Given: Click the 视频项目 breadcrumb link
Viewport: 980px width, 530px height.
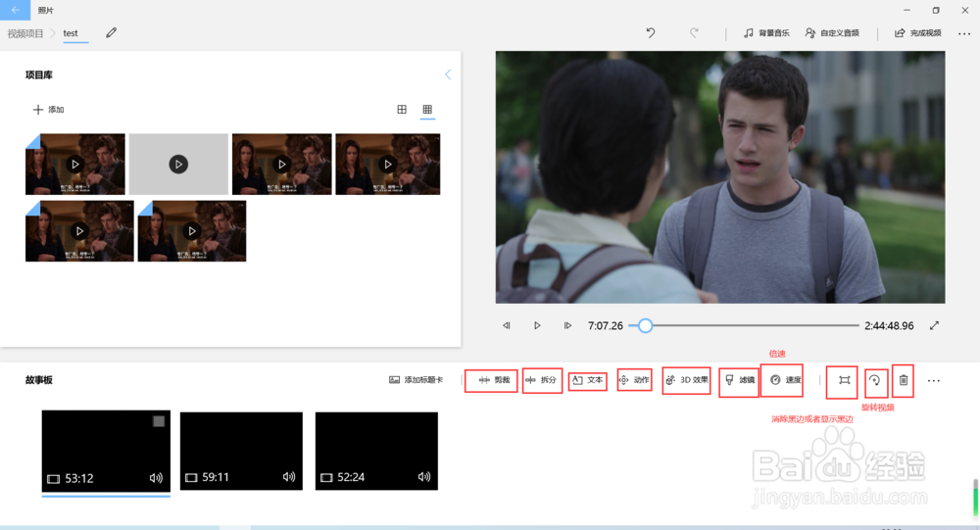Looking at the screenshot, I should pos(25,33).
